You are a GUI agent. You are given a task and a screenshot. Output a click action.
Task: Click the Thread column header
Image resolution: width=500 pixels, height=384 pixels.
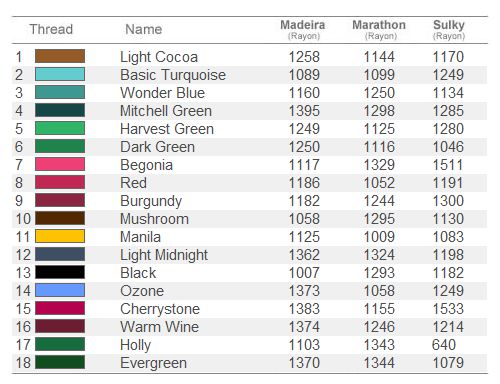[x=51, y=29]
